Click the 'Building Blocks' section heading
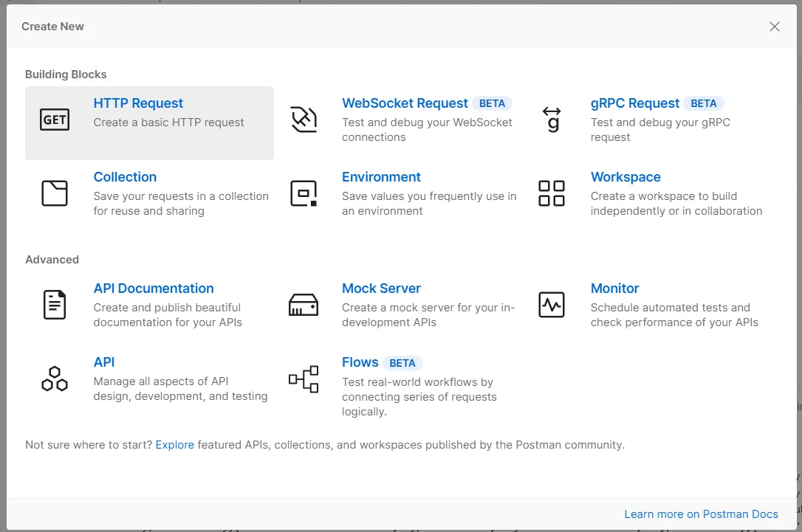The width and height of the screenshot is (802, 532). 66,74
